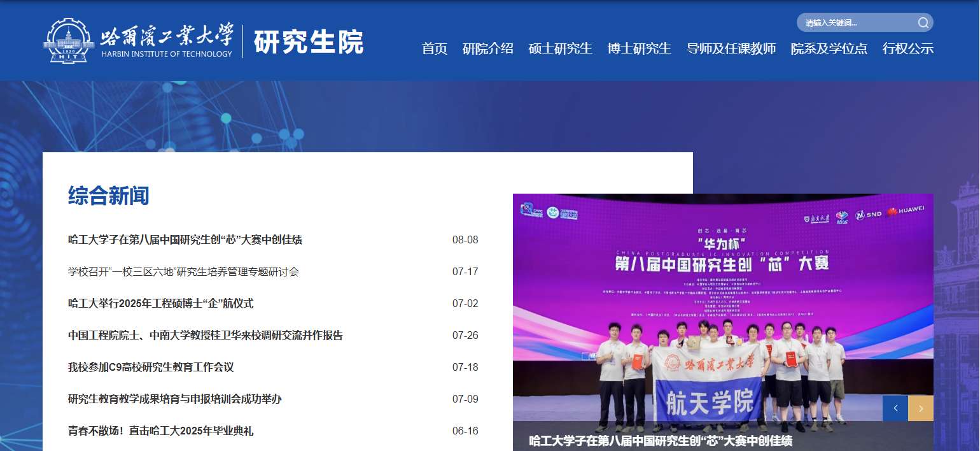Advance to next carousel slide
This screenshot has height=451, width=980.
921,408
